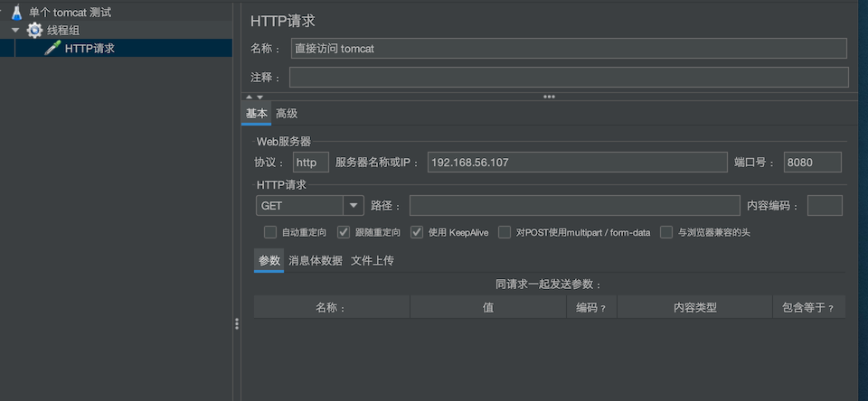The height and width of the screenshot is (401, 868).
Task: Select the 单个 tomcat 测试 tree item
Action: click(x=81, y=13)
